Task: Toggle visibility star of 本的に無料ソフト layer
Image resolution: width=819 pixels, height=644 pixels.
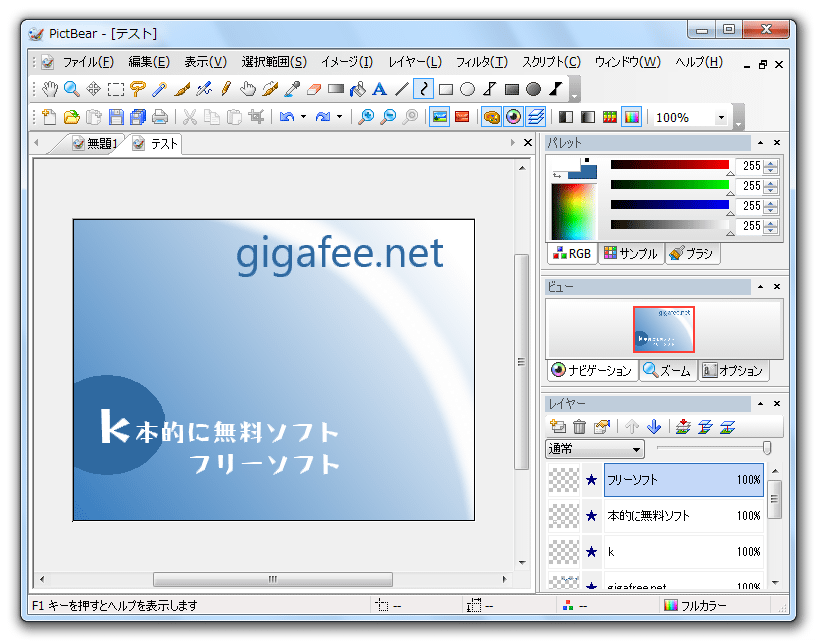Action: (591, 516)
